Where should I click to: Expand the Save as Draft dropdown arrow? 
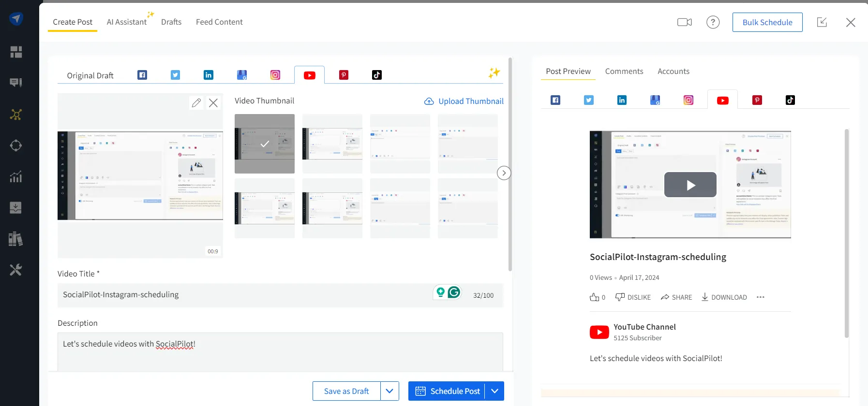click(389, 391)
